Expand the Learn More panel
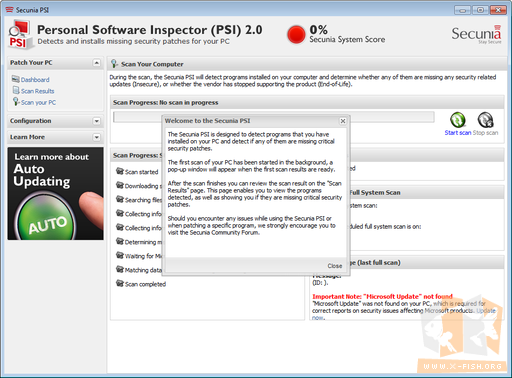The image size is (512, 378). click(x=96, y=137)
